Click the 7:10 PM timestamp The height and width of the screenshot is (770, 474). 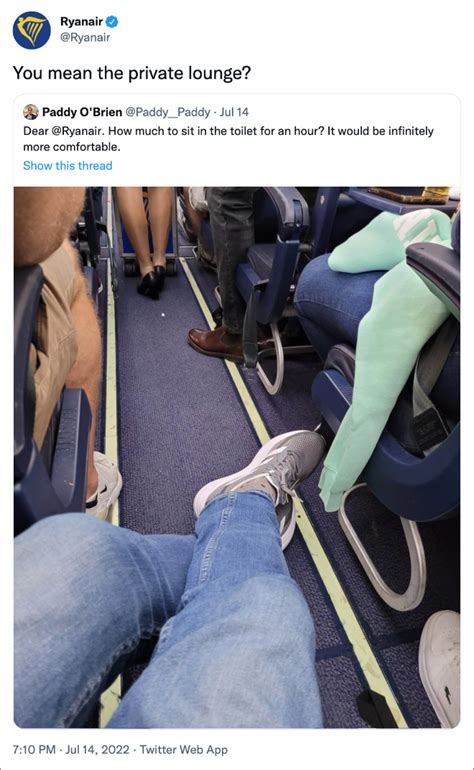(34, 750)
